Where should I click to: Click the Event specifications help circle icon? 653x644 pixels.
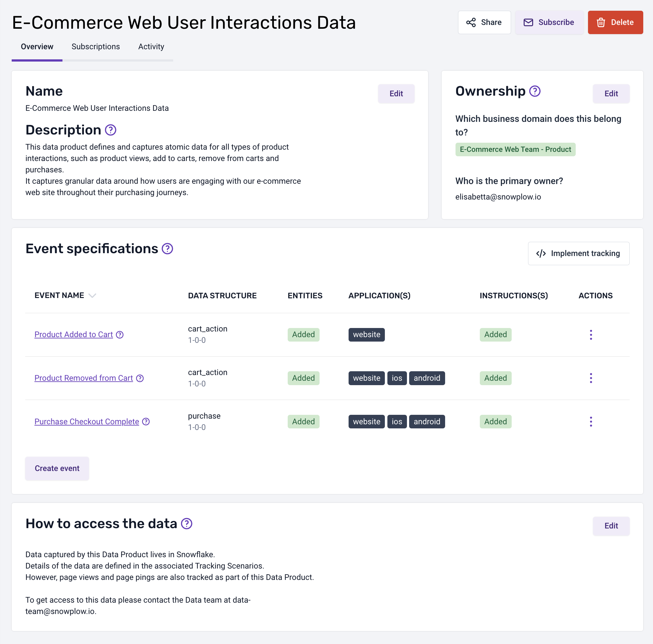point(167,248)
